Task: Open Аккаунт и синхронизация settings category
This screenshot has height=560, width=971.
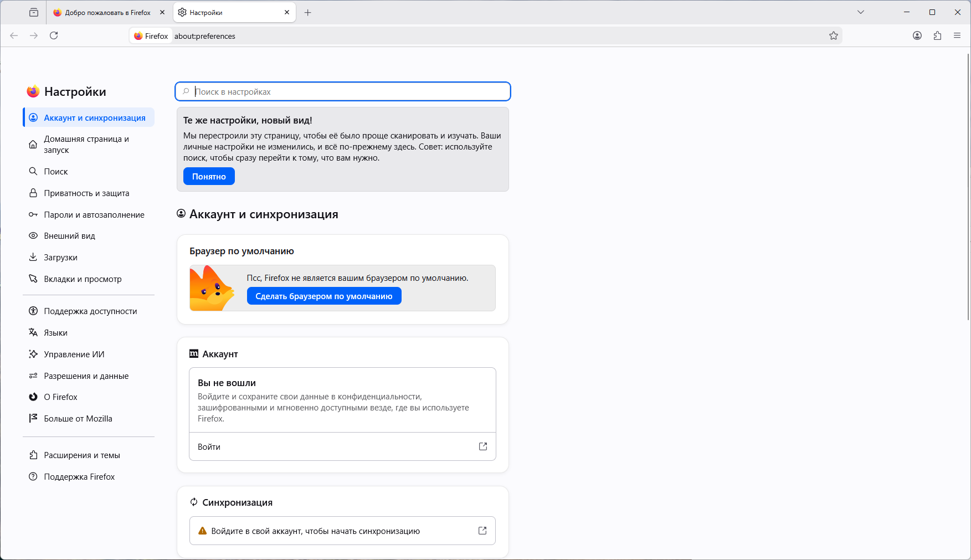Action: coord(89,117)
